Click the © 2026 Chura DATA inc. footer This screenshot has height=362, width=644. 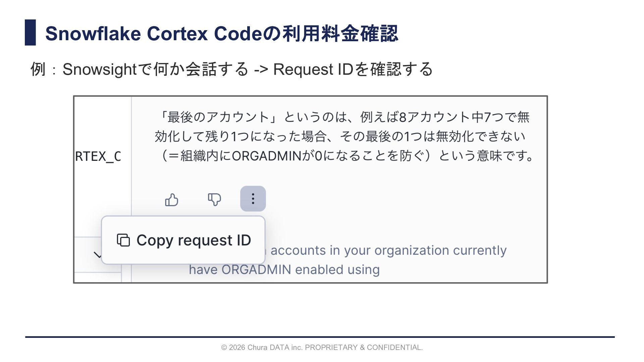(262, 348)
